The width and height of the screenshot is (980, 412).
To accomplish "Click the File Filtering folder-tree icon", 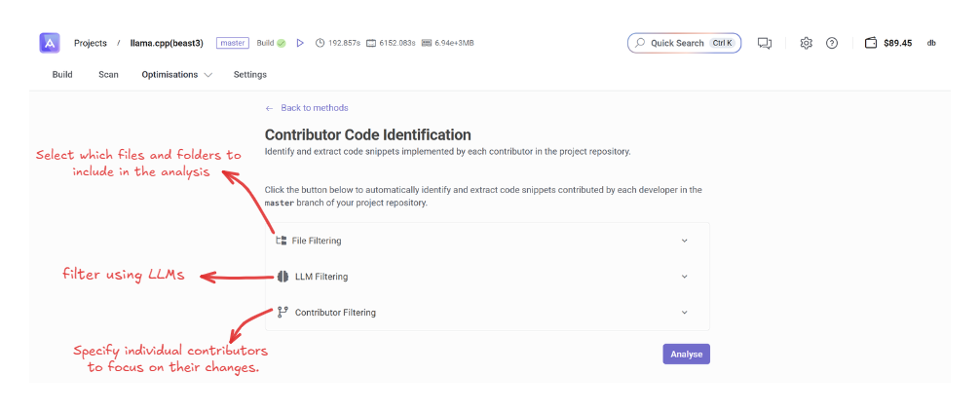I will [x=282, y=241].
